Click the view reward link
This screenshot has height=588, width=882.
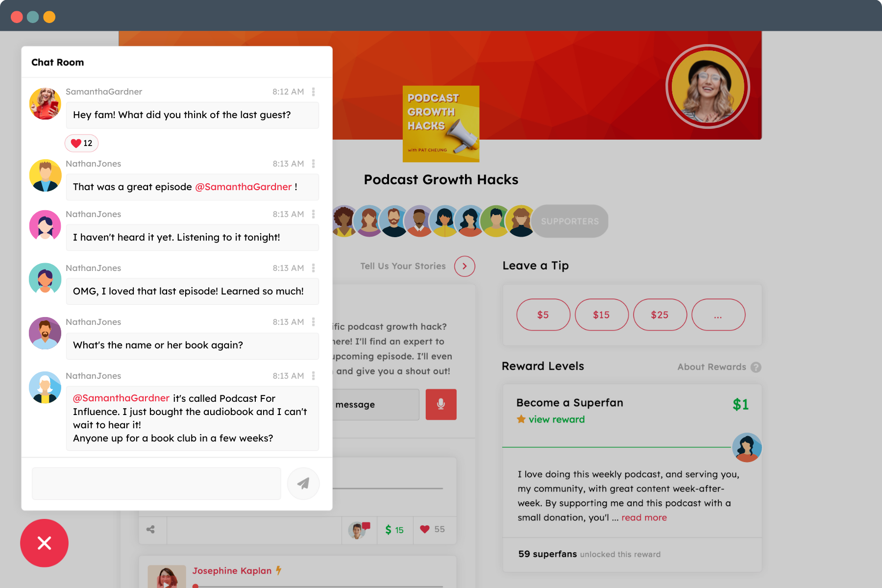tap(556, 419)
